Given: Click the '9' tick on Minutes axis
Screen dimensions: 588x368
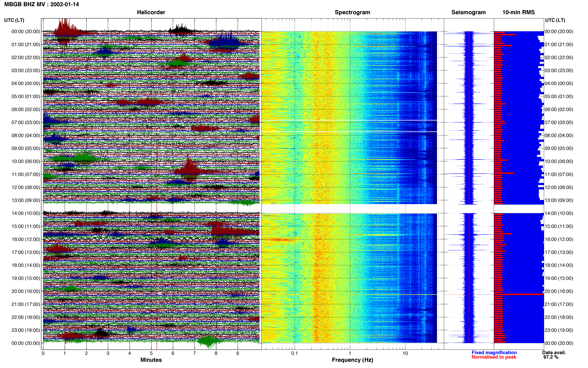Looking at the screenshot, I should [238, 353].
